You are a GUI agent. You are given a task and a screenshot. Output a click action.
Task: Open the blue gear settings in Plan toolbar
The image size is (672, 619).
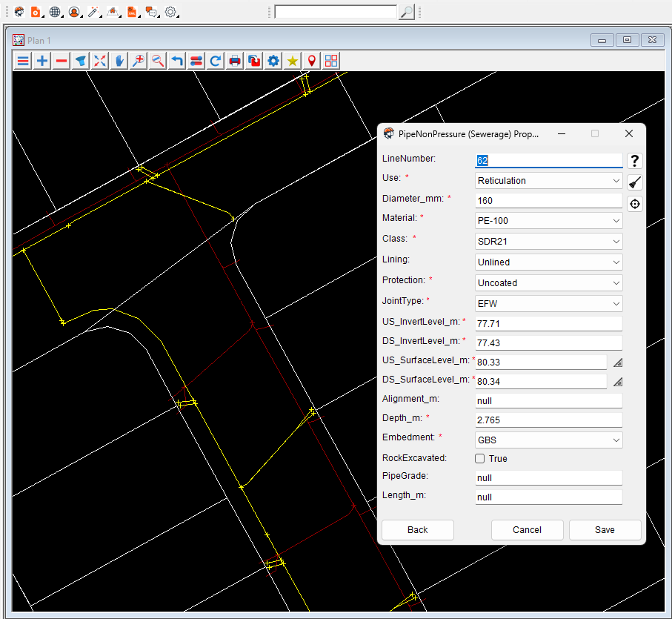pos(273,61)
